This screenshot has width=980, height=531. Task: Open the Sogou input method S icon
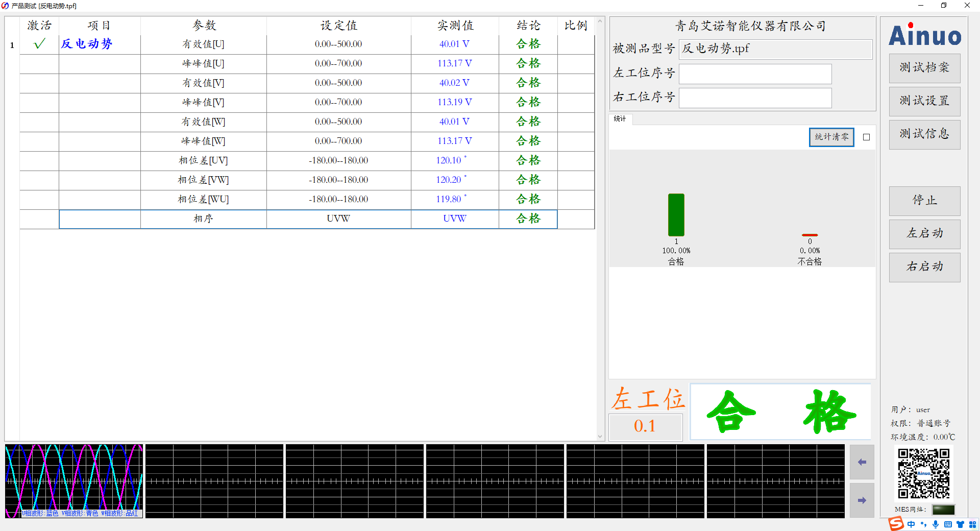pos(896,524)
